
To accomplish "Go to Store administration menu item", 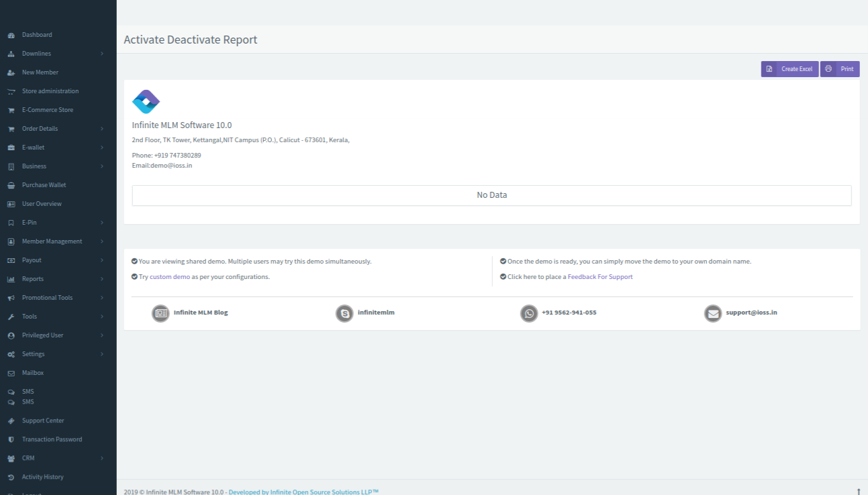I will click(x=50, y=91).
